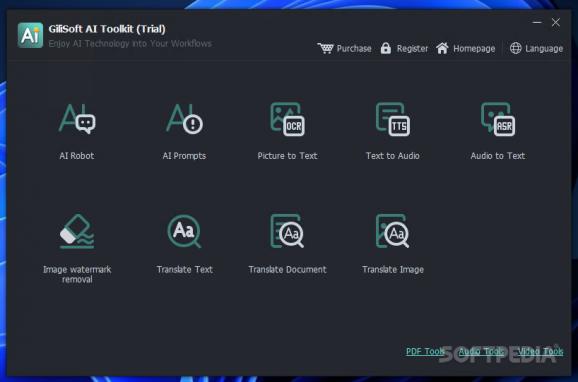Close the GiliSoft AI Toolkit window
Image resolution: width=578 pixels, height=382 pixels.
(x=556, y=22)
